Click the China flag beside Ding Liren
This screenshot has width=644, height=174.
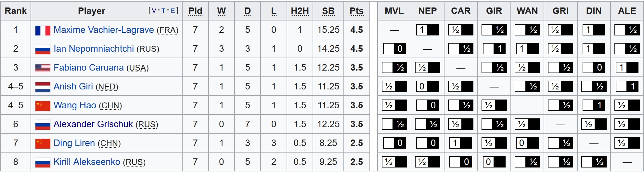(x=43, y=143)
